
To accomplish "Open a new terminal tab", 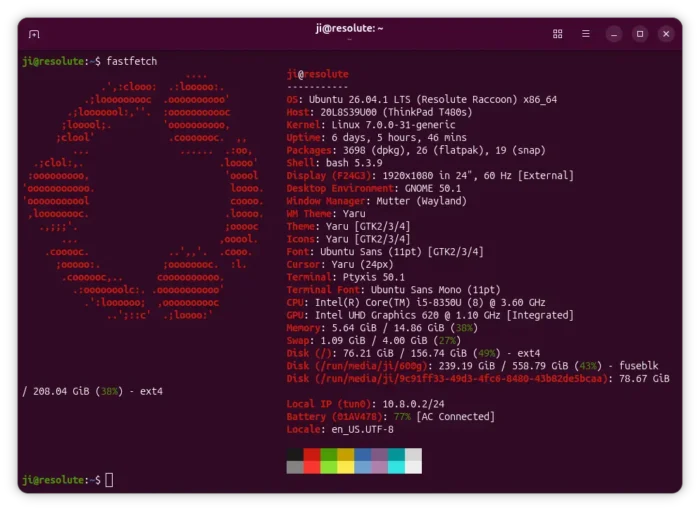I will 34,34.
